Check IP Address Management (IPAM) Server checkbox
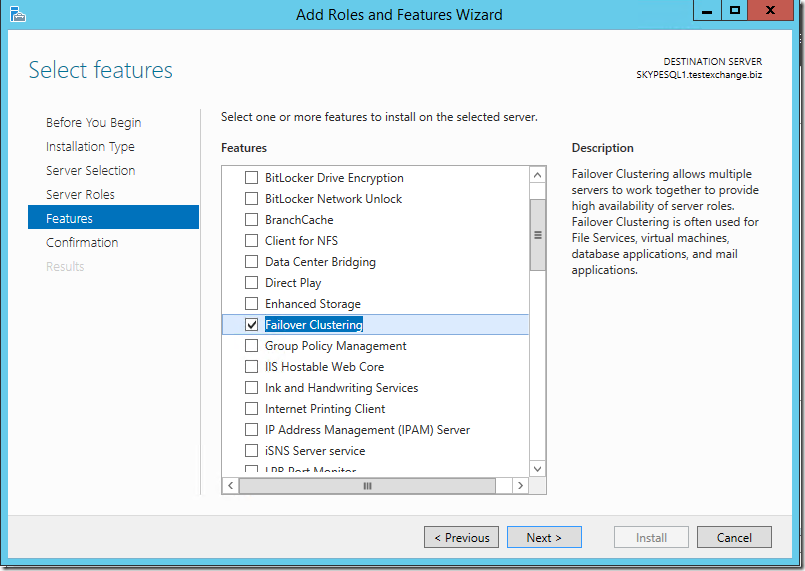Screen dimensions: 805x571 point(252,430)
